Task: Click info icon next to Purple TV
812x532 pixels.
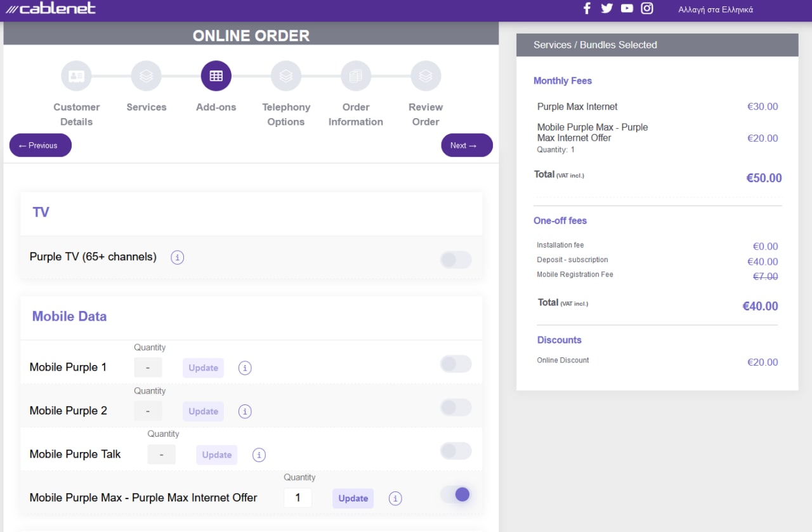Action: click(x=178, y=257)
